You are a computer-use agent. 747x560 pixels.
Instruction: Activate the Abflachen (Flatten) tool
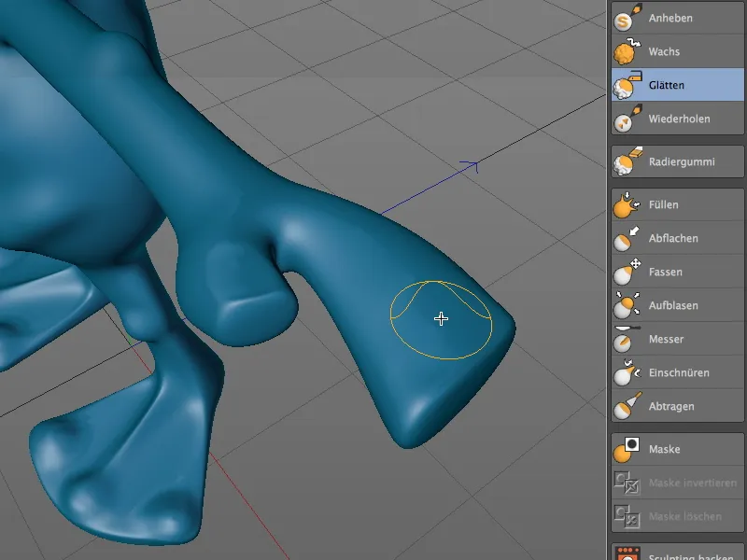[x=672, y=238]
